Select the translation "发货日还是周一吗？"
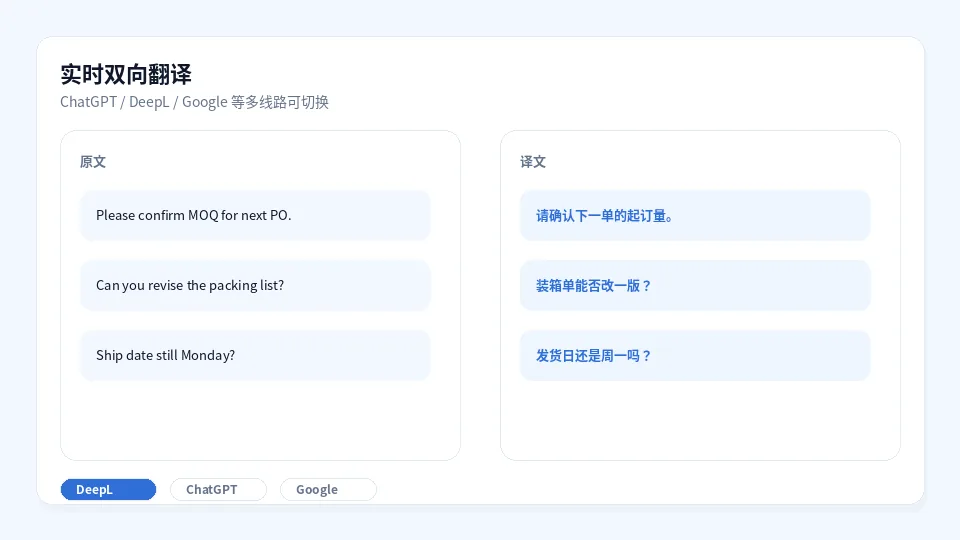 (x=695, y=355)
